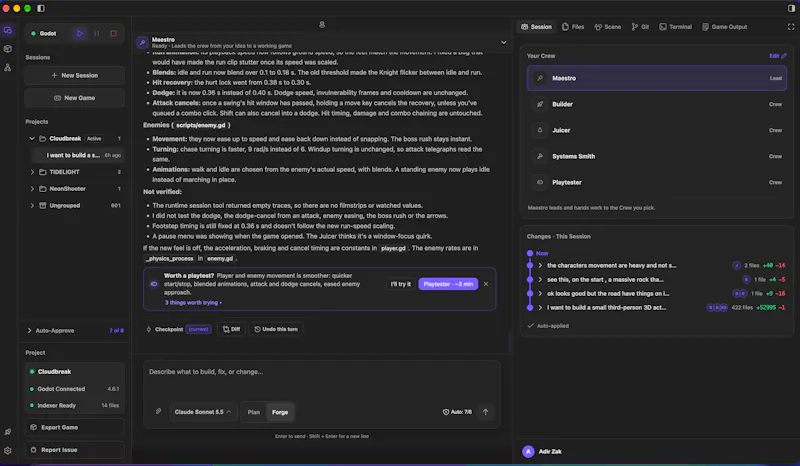
Task: Expand 'see this, on the start' change
Action: tap(540, 280)
